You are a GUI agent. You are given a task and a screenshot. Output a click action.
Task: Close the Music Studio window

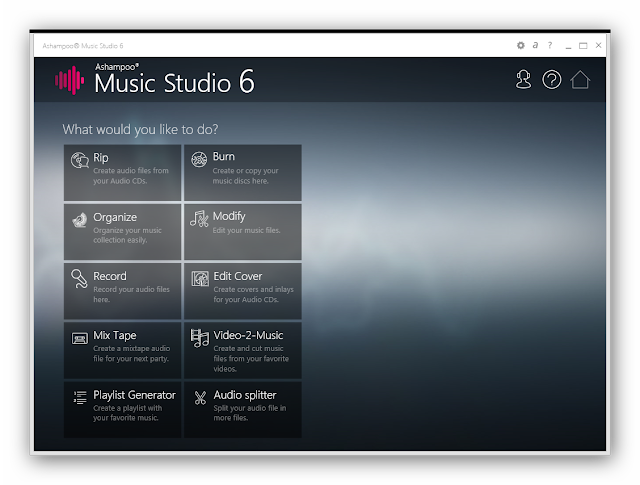pyautogui.click(x=598, y=45)
